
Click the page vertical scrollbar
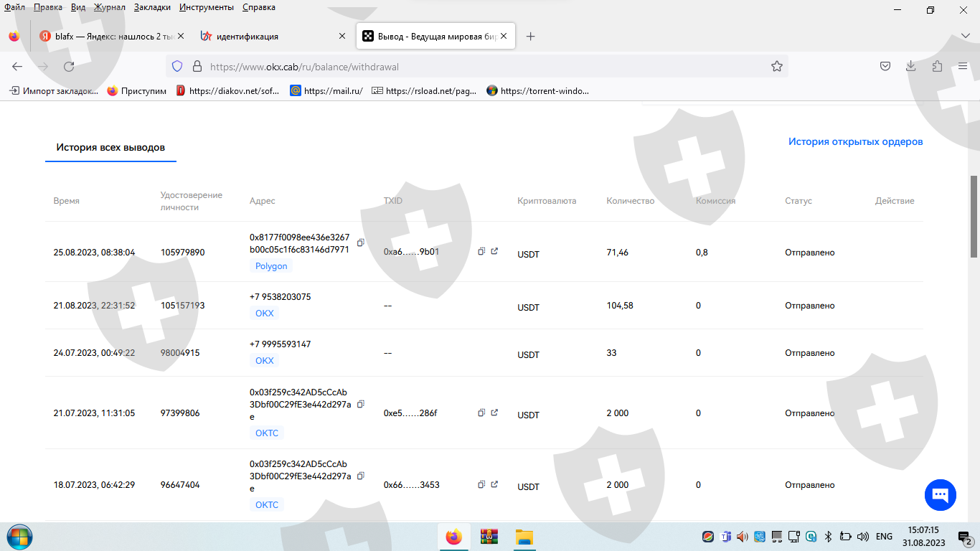pyautogui.click(x=974, y=215)
